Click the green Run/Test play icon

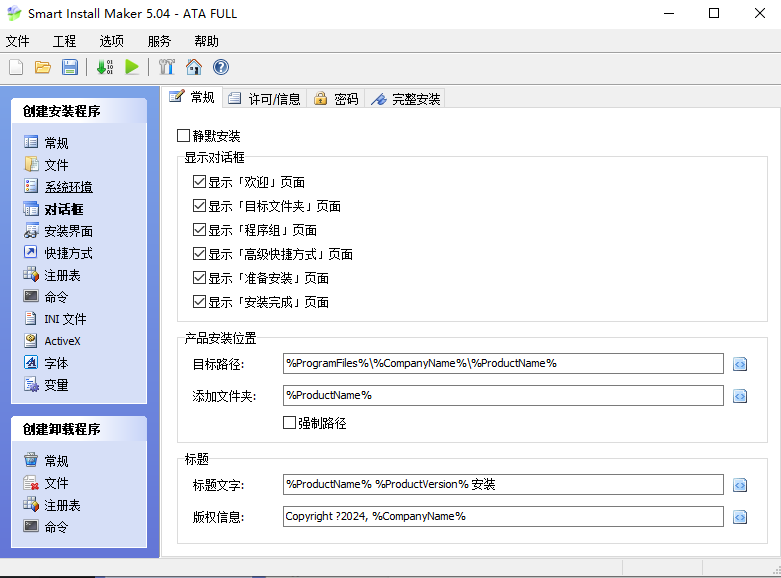pyautogui.click(x=132, y=67)
